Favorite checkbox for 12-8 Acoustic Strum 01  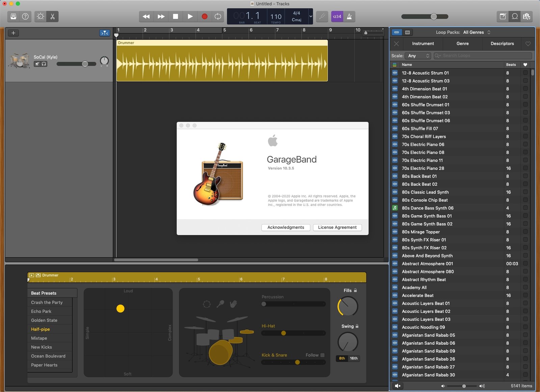pyautogui.click(x=525, y=73)
